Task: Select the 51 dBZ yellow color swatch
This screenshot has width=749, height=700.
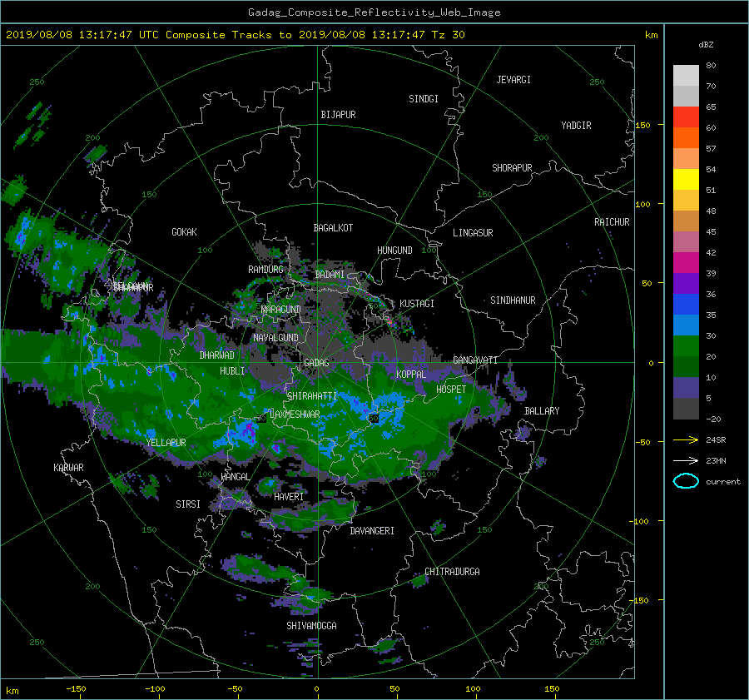Action: 686,179
